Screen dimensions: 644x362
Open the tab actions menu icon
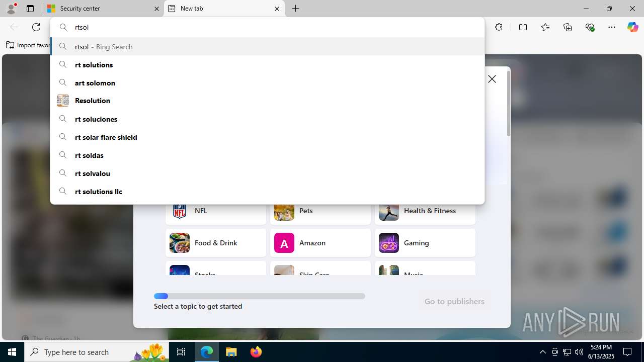(x=30, y=9)
